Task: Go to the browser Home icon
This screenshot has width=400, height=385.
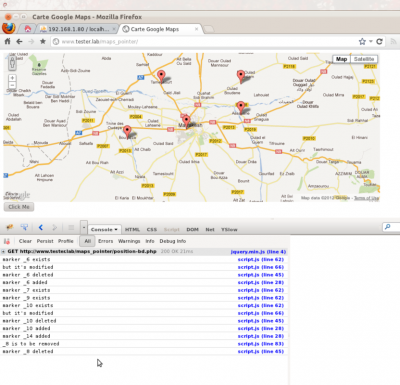Action: pyautogui.click(x=7, y=41)
